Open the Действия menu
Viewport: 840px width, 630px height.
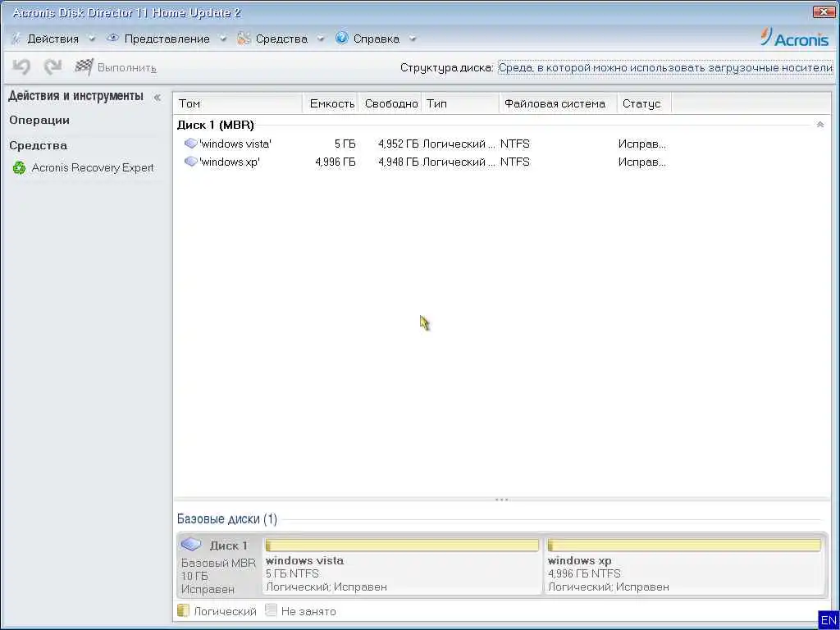(x=53, y=39)
